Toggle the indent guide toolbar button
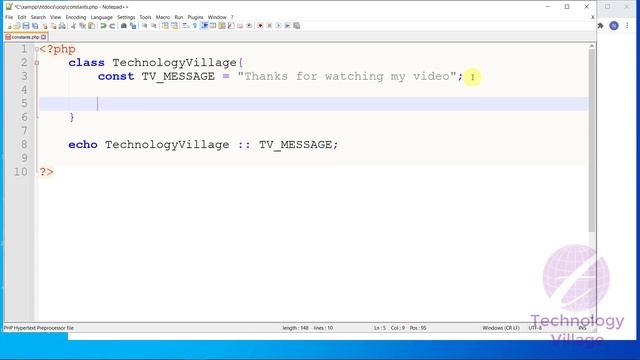The height and width of the screenshot is (360, 640). pyautogui.click(x=204, y=26)
